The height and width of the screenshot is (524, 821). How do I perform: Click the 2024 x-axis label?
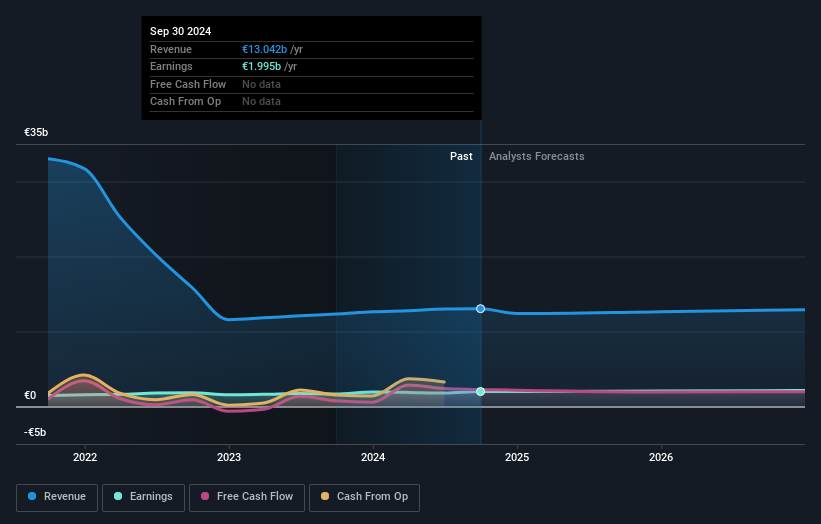tap(373, 457)
